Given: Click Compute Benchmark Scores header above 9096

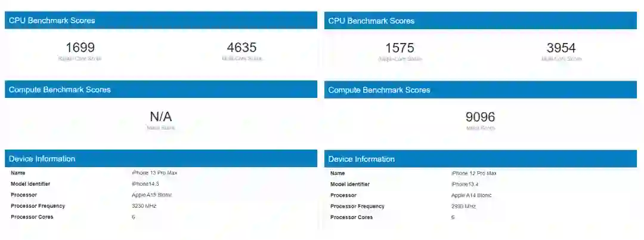Looking at the screenshot, I should [x=481, y=90].
